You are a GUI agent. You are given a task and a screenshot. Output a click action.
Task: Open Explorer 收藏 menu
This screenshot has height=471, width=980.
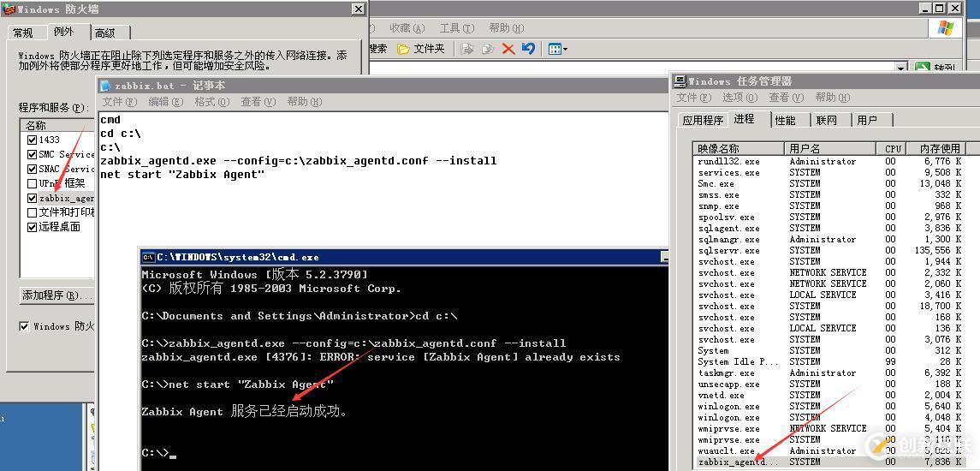pyautogui.click(x=407, y=28)
